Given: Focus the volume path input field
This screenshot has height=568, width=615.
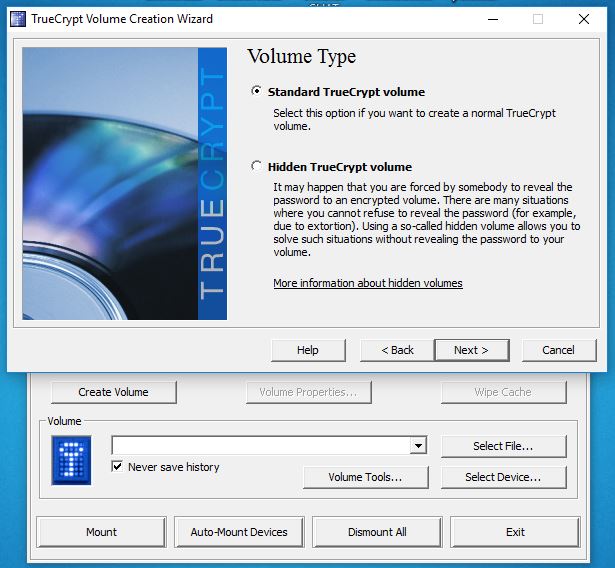Looking at the screenshot, I should tap(261, 446).
